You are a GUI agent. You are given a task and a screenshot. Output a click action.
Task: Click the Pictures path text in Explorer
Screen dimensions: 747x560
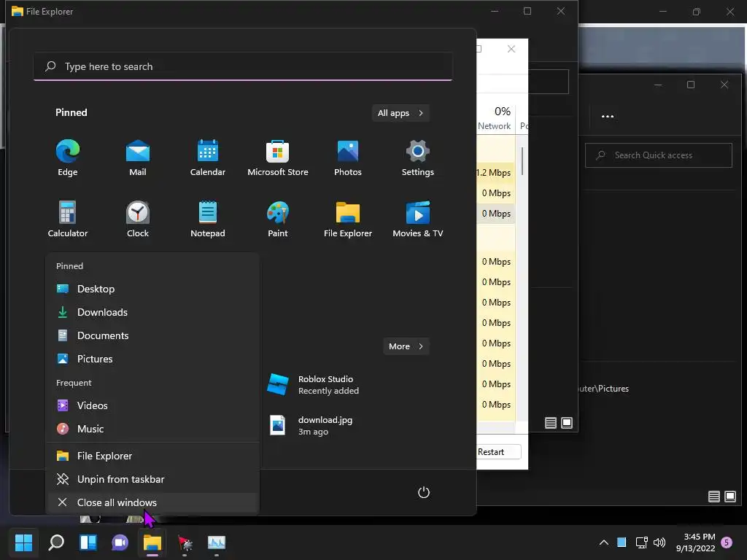tap(604, 389)
